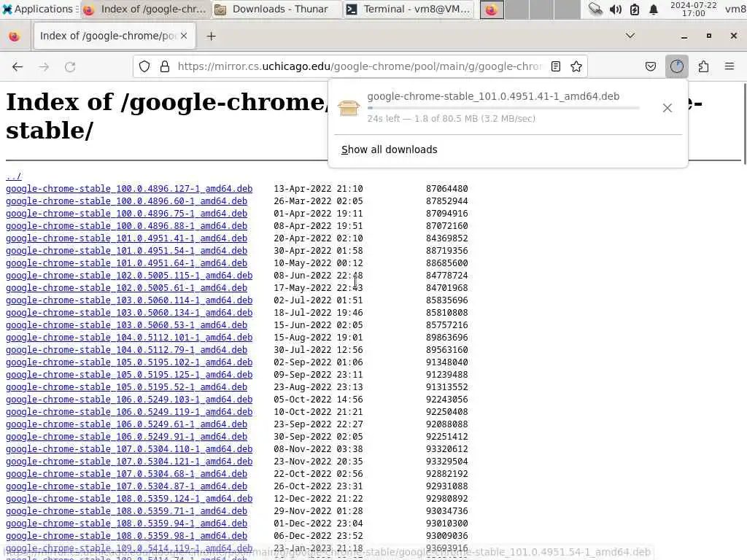Cancel the google-chrome-stable_101 download
747x560 pixels.
point(667,108)
